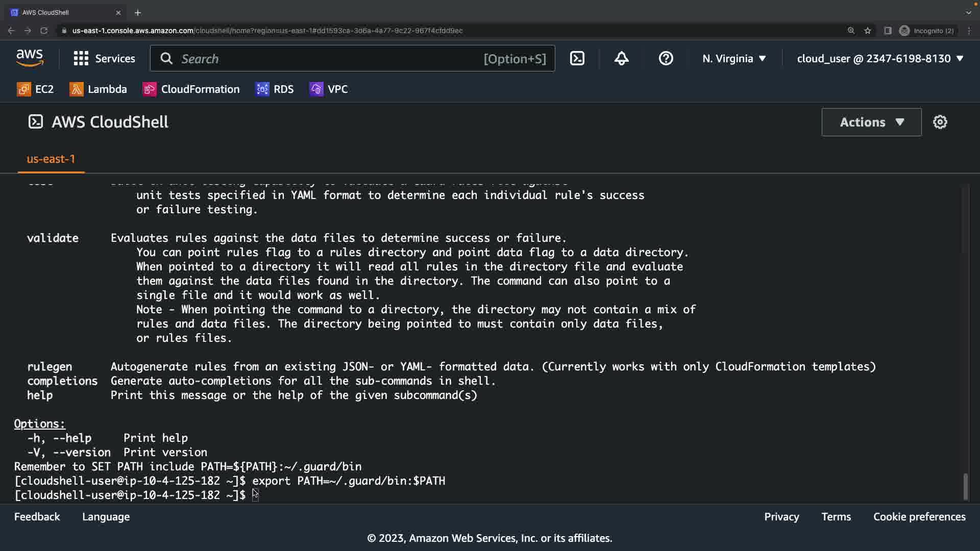Viewport: 980px width, 551px height.
Task: Expand the Services menu grid
Action: pos(104,59)
